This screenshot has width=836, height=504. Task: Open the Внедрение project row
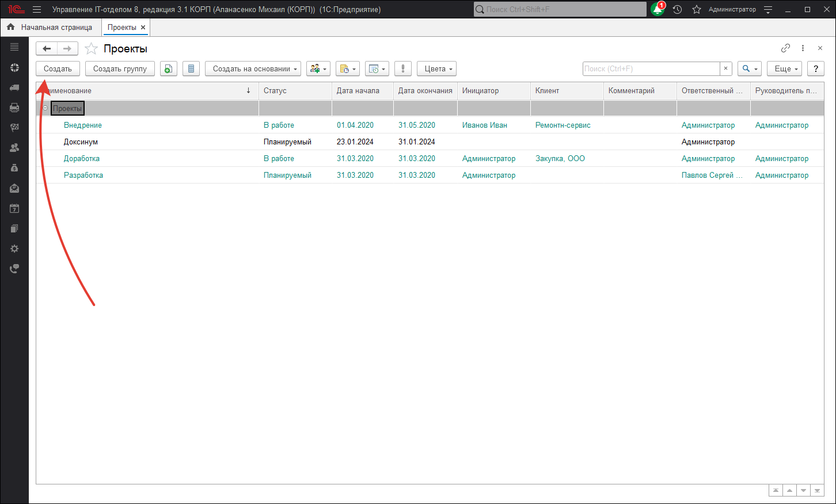tap(83, 125)
